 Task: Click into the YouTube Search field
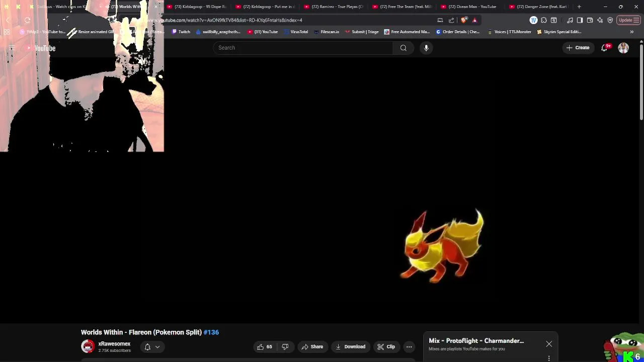coord(303,48)
